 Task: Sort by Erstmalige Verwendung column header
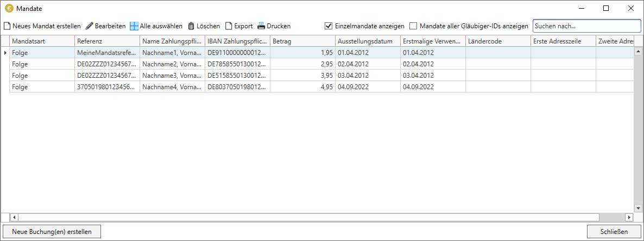pyautogui.click(x=433, y=41)
